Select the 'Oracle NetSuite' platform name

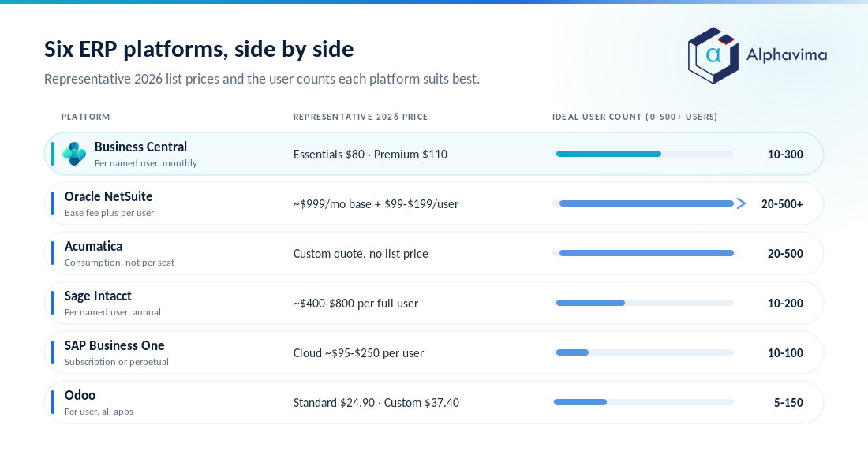click(x=109, y=196)
